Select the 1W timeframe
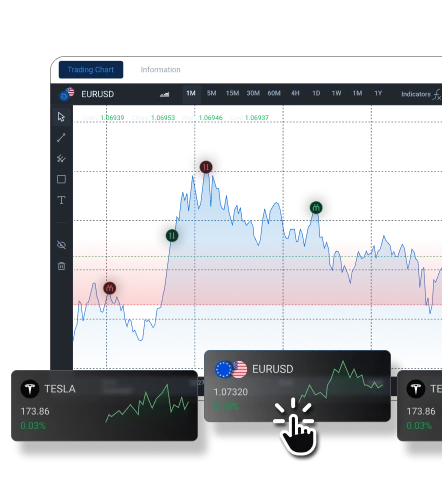 (x=336, y=93)
